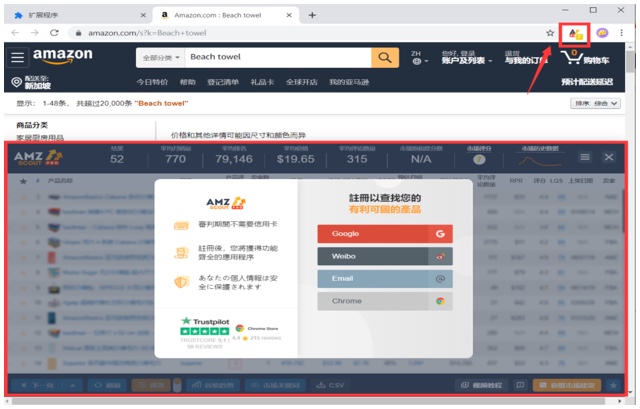The image size is (640, 409).
Task: Click the Chrome Store reviews badge
Action: click(258, 333)
